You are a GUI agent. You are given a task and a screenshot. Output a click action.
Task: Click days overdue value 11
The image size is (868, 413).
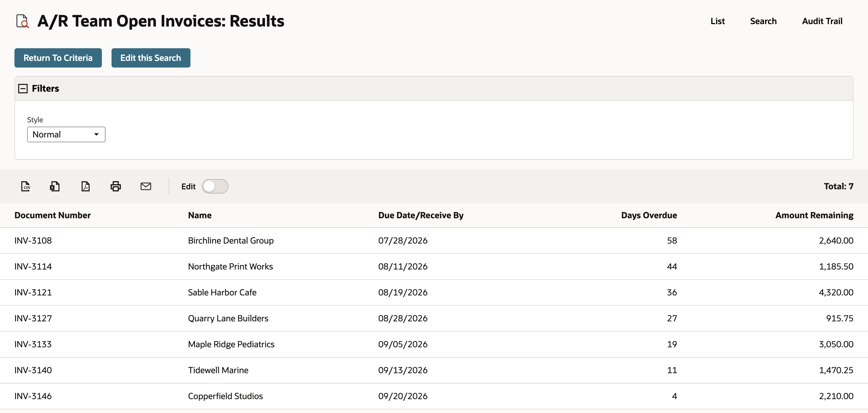point(672,370)
